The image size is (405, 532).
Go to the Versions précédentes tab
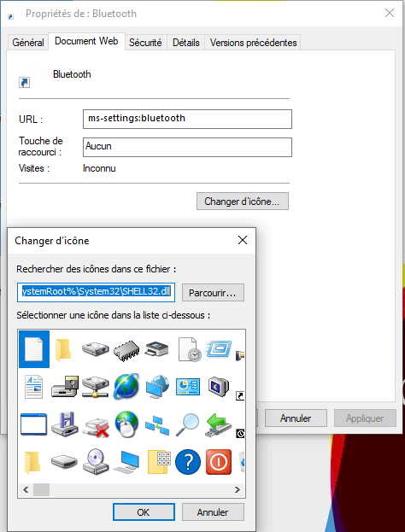point(253,43)
